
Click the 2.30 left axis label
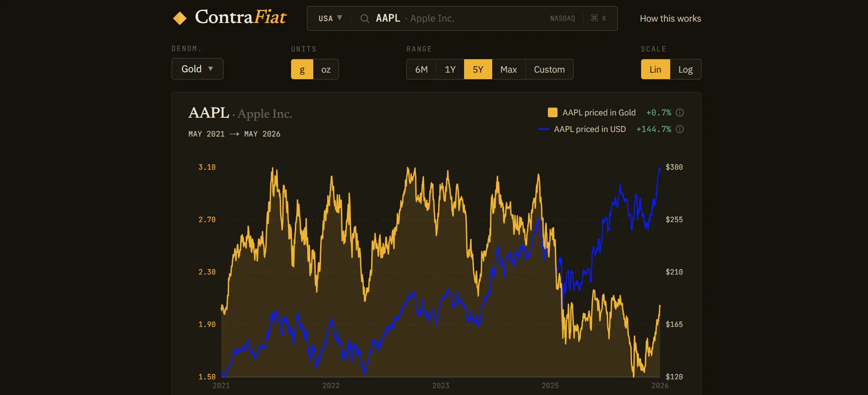pos(207,272)
